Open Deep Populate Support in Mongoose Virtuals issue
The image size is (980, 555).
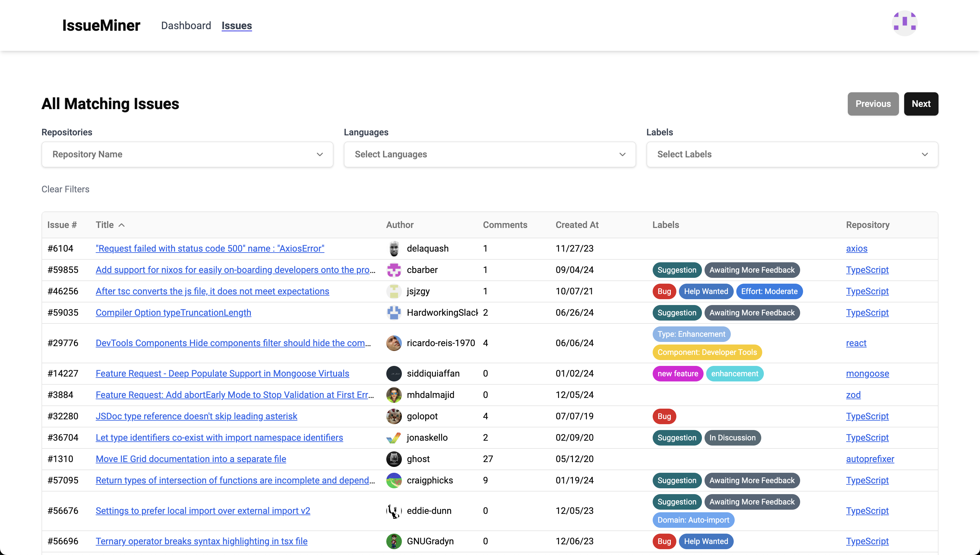coord(222,374)
